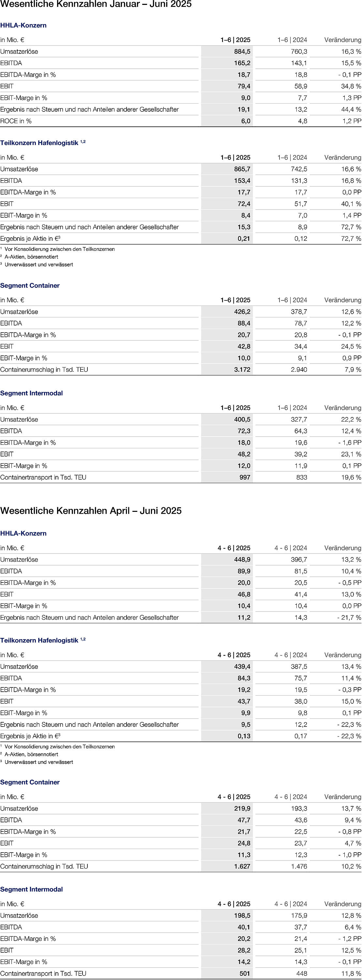Click the 426,2 Container segment revenue
Viewport: 362px width, 980px height.
pos(242,311)
